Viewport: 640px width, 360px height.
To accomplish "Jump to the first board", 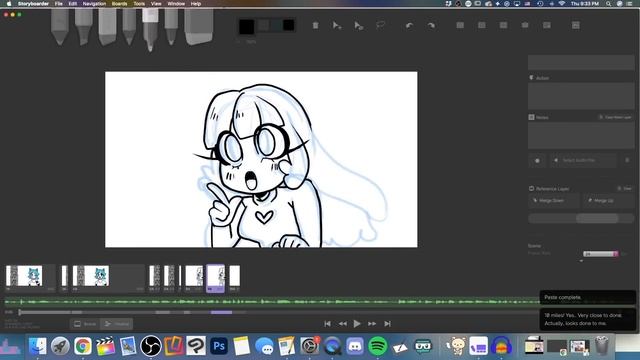I will pos(327,324).
